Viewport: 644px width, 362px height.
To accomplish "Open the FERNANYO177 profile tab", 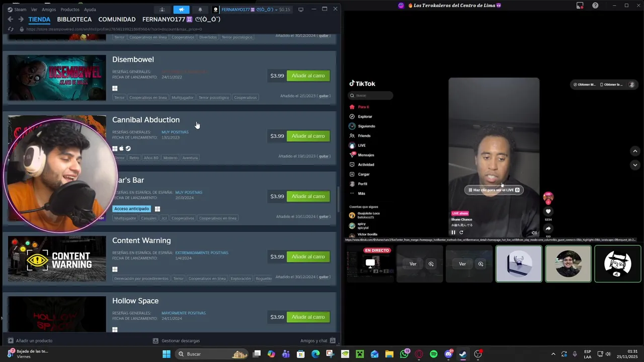I will point(181,19).
